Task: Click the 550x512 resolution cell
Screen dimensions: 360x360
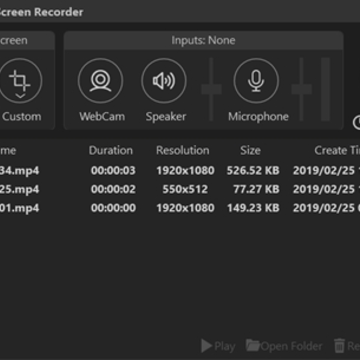Action: click(185, 189)
